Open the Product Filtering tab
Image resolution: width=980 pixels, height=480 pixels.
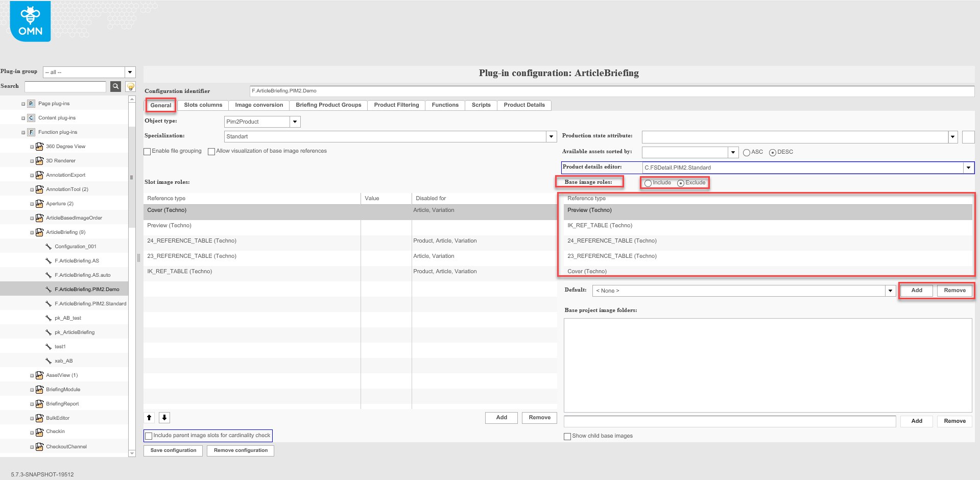click(396, 105)
